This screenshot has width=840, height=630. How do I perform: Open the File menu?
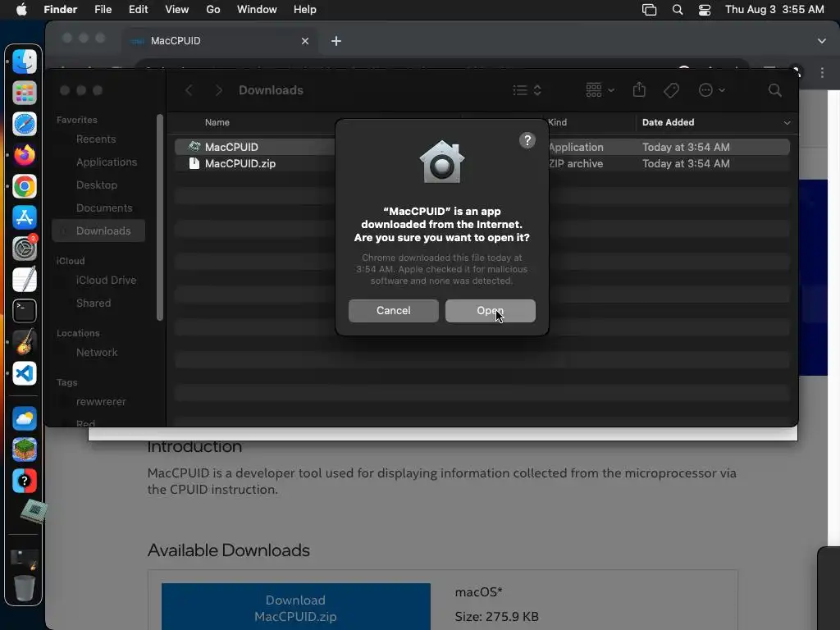click(103, 10)
